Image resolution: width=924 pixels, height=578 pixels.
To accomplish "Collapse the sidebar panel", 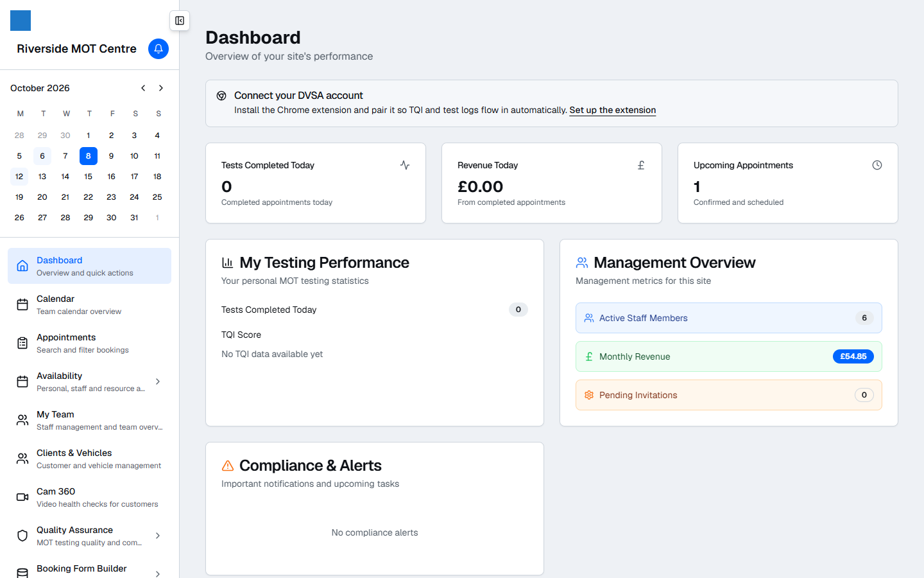I will pos(180,21).
